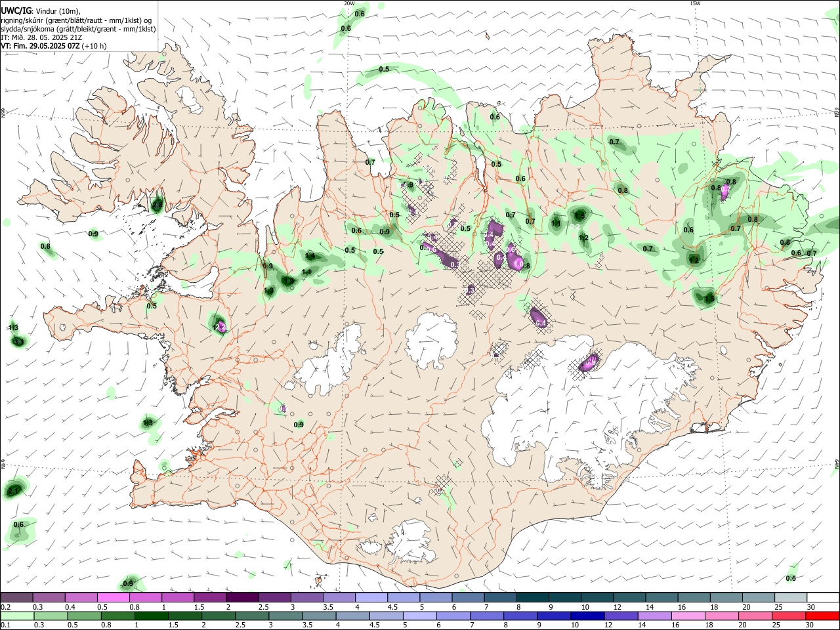
Task: Select the palest green rain swatch for 0.1–0.3
Action: [16, 616]
